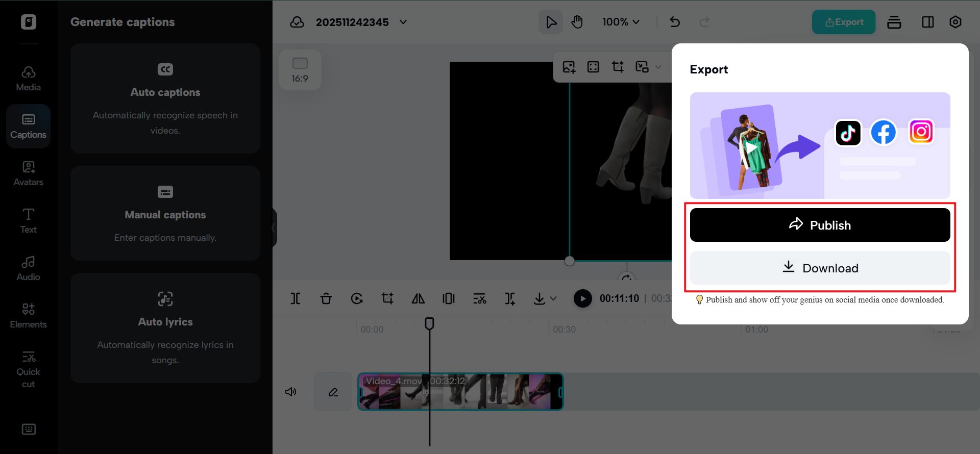Select the Auto captions card
Screen dimensions: 980x454
point(165,98)
